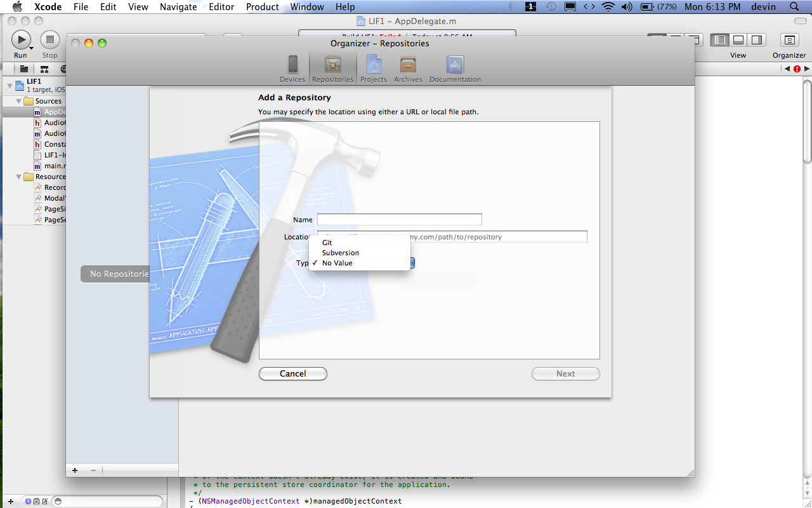The image size is (812, 508).
Task: Go to the next issue arrow
Action: click(806, 69)
